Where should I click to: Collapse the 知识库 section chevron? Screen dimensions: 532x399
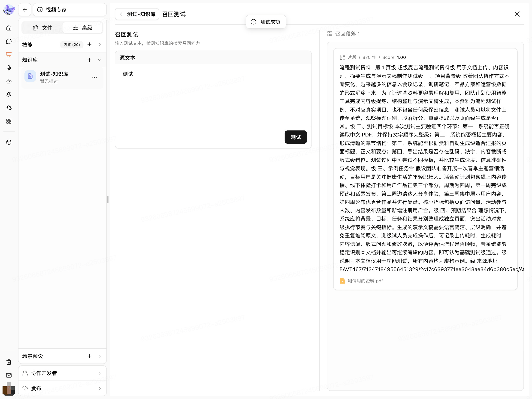[100, 60]
